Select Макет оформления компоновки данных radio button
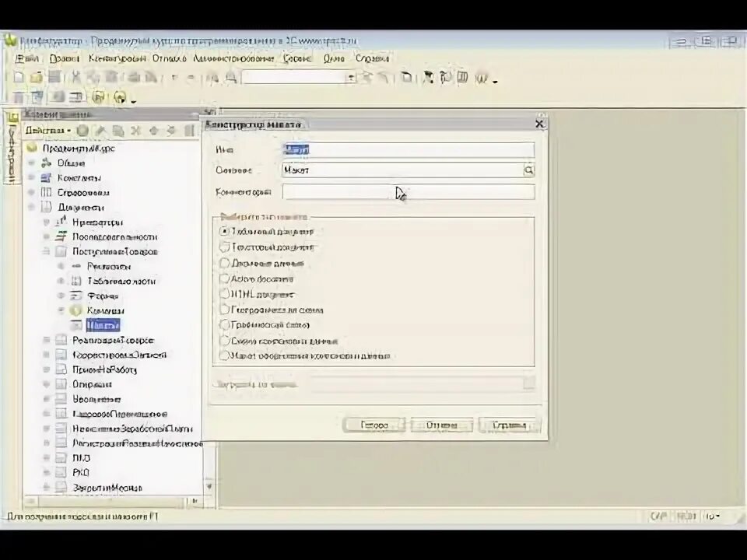Image resolution: width=747 pixels, height=560 pixels. point(224,355)
